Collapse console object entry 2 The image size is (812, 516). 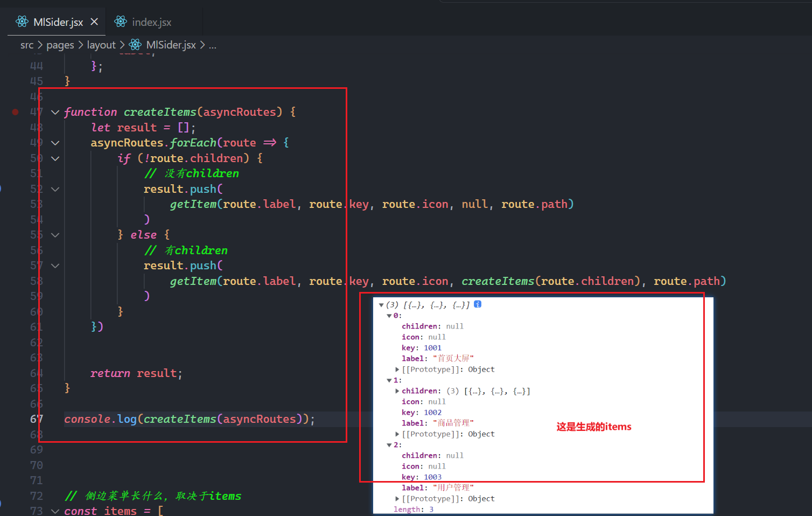(389, 445)
